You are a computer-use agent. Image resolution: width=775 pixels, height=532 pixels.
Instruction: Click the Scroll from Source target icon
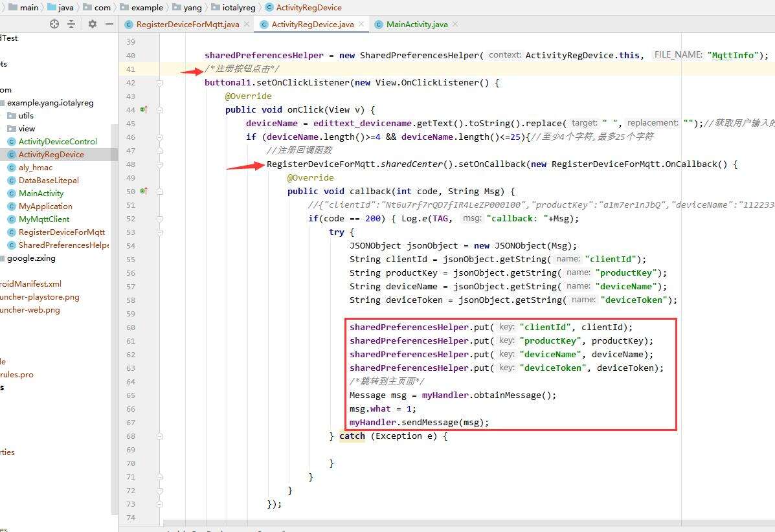(54, 24)
